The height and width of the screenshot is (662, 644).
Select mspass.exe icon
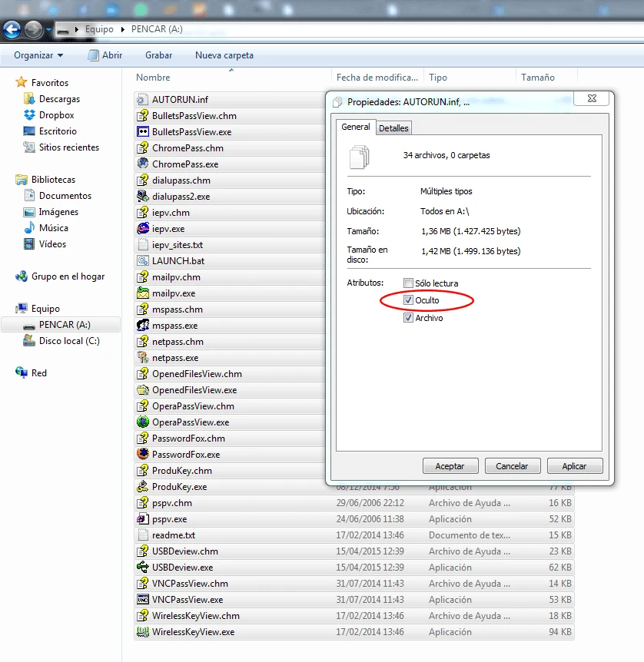[143, 326]
